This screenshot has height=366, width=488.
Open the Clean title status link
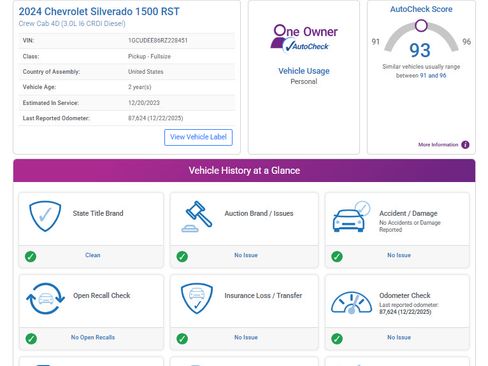click(93, 255)
